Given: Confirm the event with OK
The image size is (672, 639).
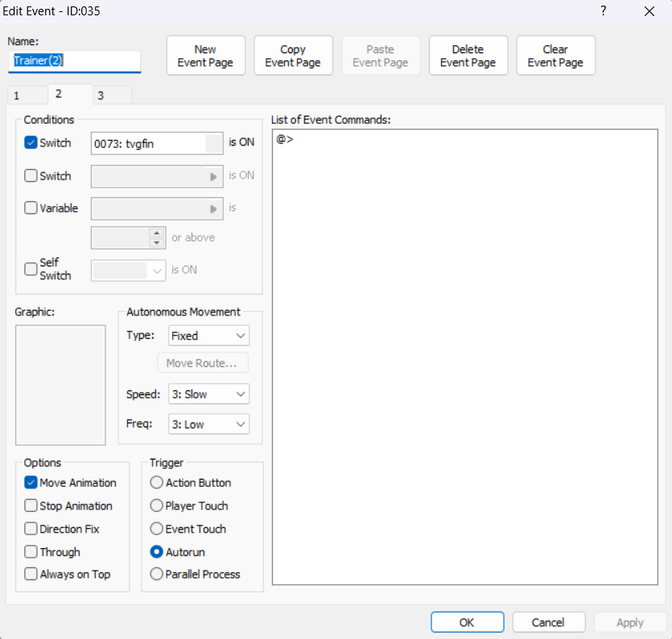Looking at the screenshot, I should tap(467, 622).
